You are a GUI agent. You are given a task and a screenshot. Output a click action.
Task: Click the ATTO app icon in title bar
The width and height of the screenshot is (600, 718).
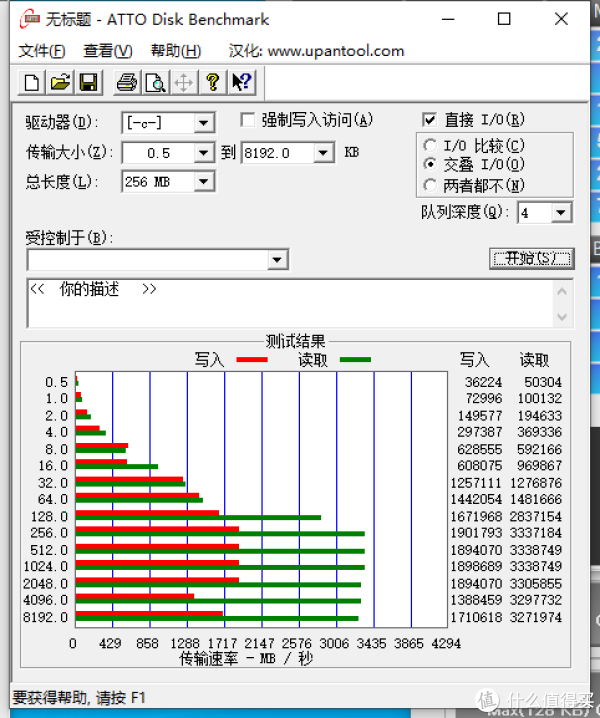[29, 19]
